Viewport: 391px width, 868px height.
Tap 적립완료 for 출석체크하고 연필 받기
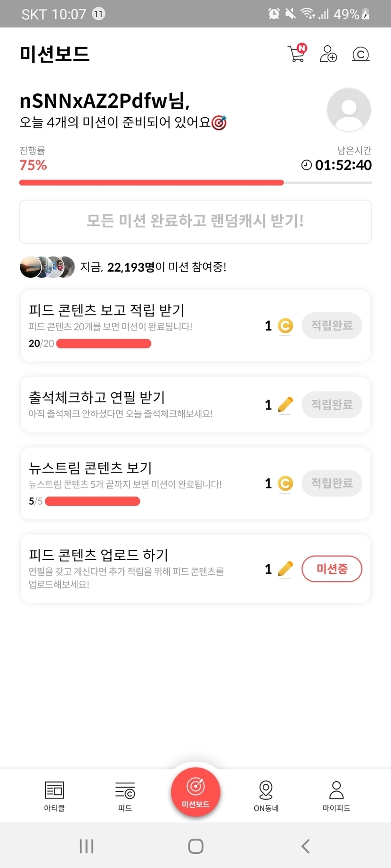coord(332,404)
